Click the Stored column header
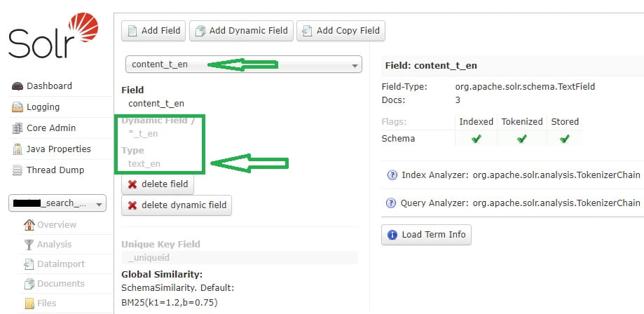Screen dimensions: 644x314 click(x=565, y=122)
